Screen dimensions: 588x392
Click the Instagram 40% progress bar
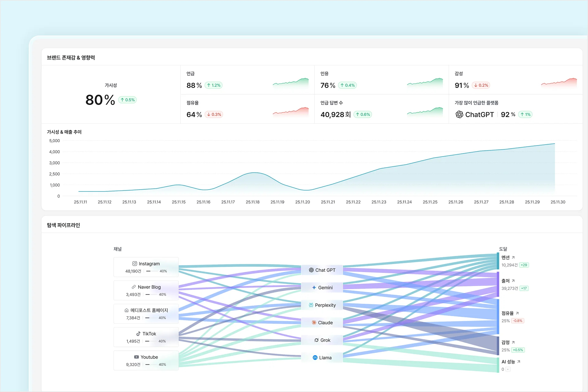coord(152,271)
